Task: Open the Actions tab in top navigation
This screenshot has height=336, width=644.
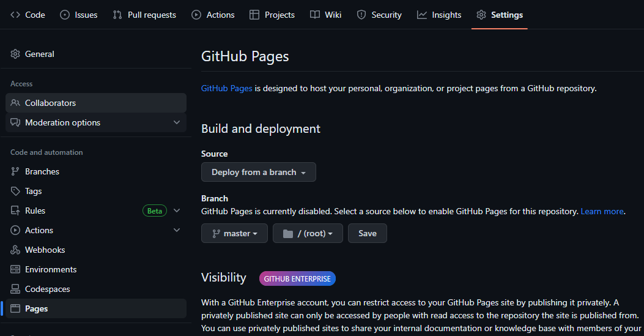Action: pos(213,15)
